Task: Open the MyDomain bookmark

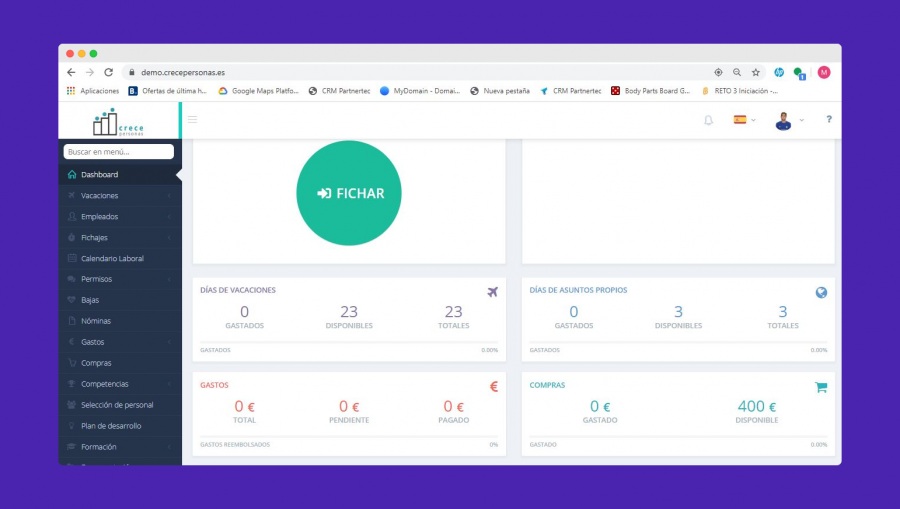Action: click(x=420, y=91)
